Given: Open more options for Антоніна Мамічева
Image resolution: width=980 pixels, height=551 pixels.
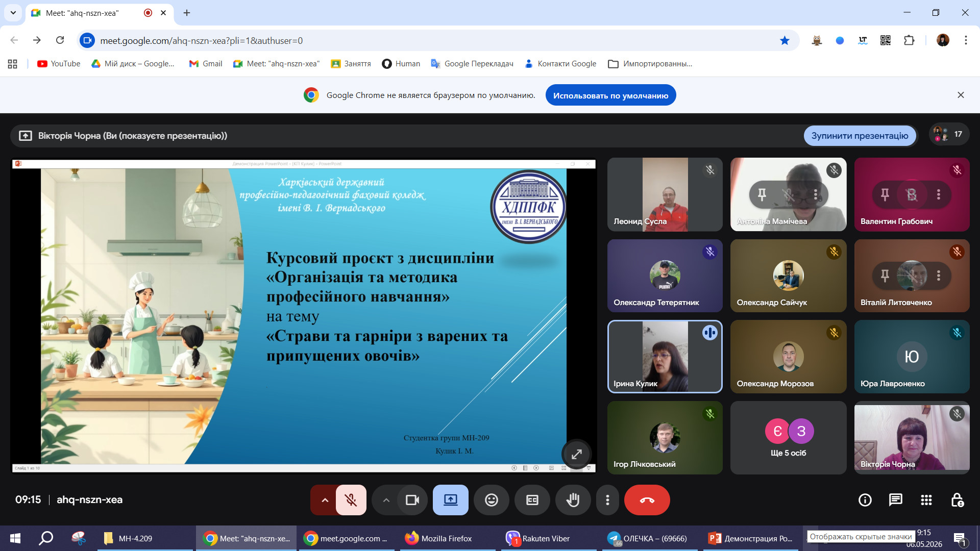Looking at the screenshot, I should [816, 194].
